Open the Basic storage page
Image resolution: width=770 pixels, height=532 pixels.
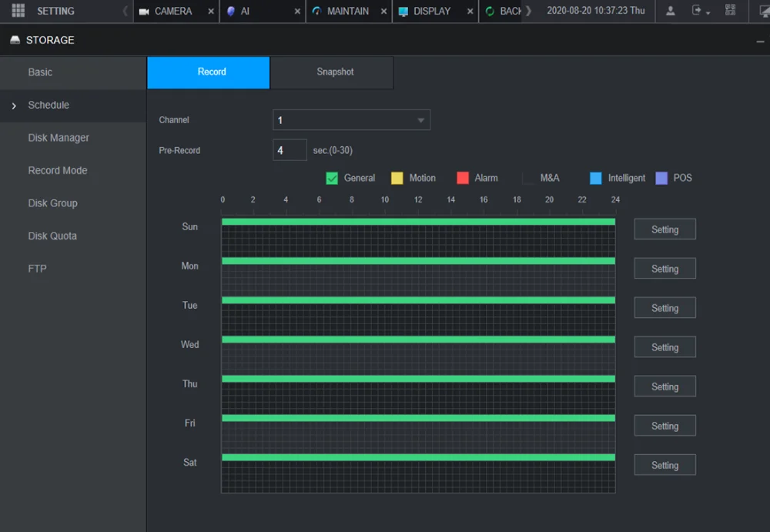click(x=72, y=72)
